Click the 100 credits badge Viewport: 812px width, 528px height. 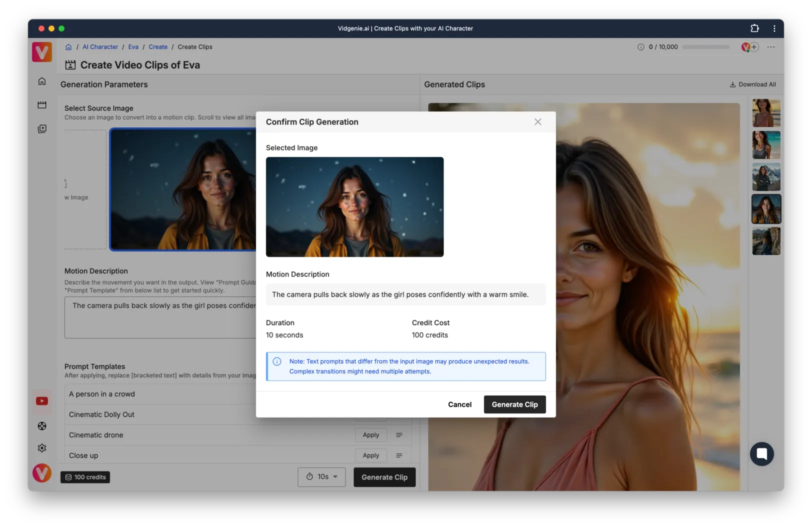click(85, 477)
